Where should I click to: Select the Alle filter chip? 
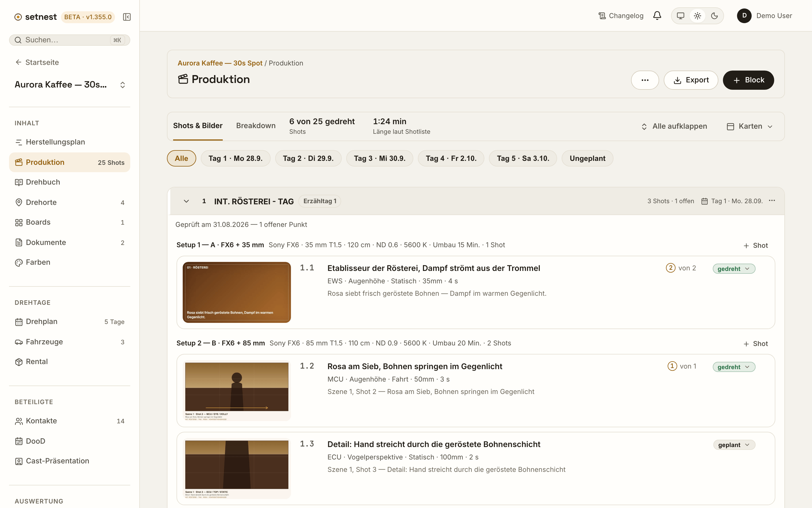point(181,158)
